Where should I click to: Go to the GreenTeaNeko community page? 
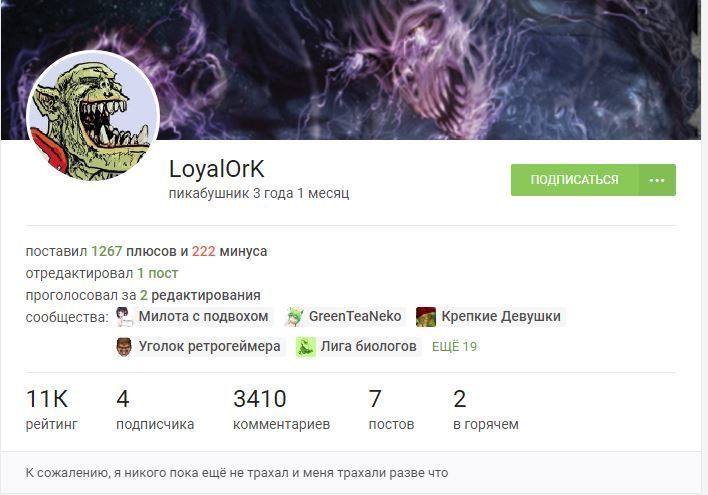pyautogui.click(x=355, y=317)
